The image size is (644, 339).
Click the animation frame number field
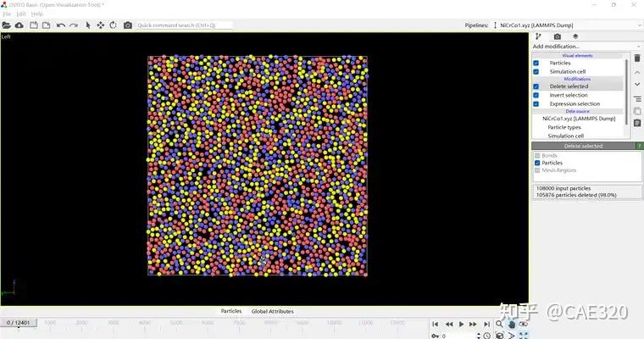[458, 336]
